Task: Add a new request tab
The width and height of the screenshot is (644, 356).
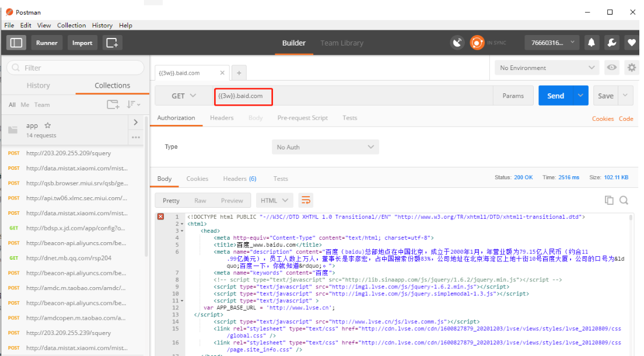Action: [239, 73]
